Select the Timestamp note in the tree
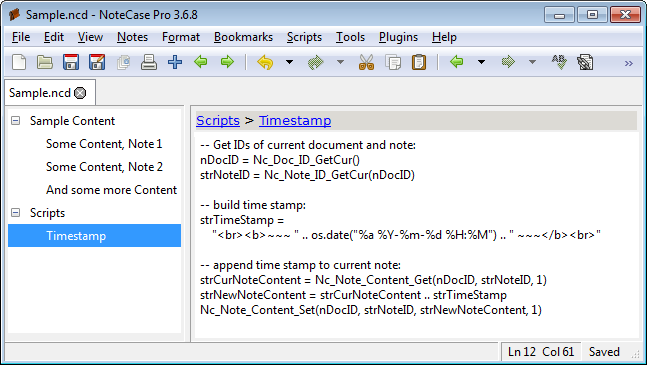The image size is (647, 365). tap(94, 235)
